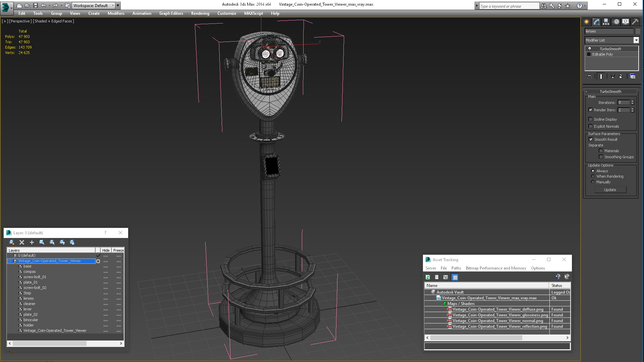This screenshot has width=644, height=362.
Task: Open the Modifier List dropdown
Action: click(x=636, y=40)
